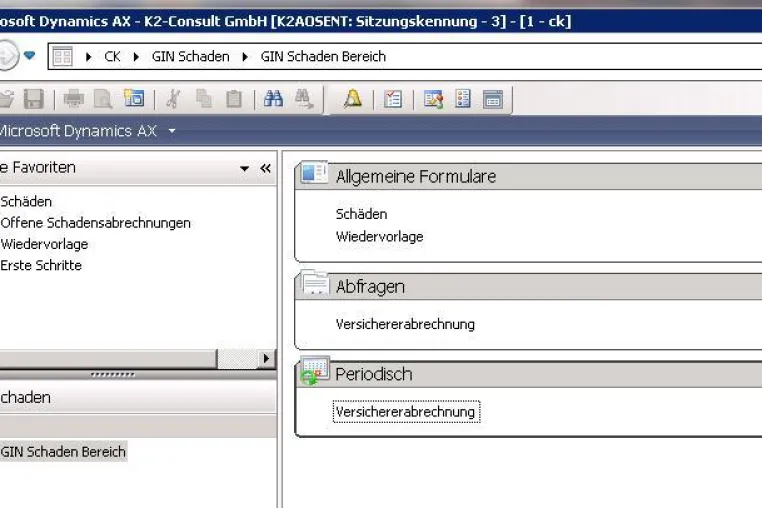
Task: Click the horizontal scrollbar thumb in favorites
Action: coord(108,359)
